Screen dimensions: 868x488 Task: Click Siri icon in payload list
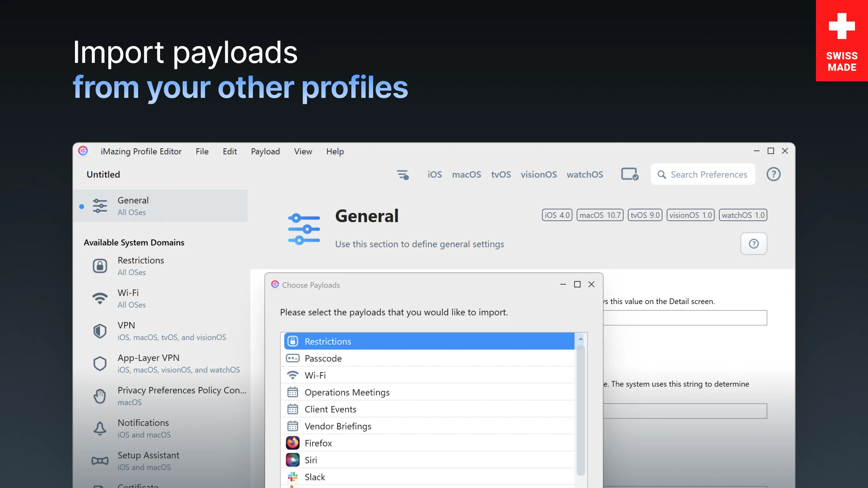tap(293, 460)
